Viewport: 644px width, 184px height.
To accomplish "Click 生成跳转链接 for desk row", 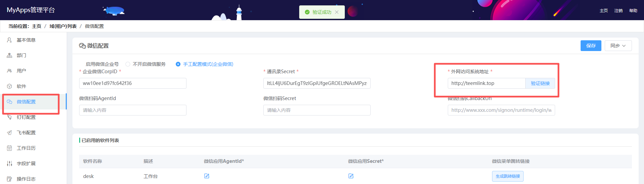I will (x=507, y=176).
